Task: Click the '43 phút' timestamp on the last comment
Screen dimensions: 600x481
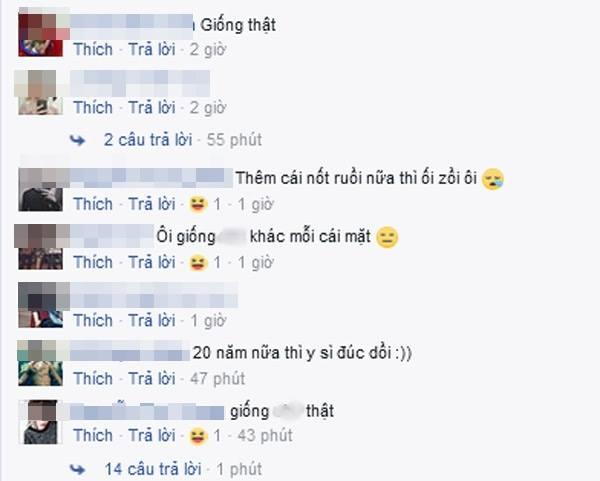Action: (265, 435)
